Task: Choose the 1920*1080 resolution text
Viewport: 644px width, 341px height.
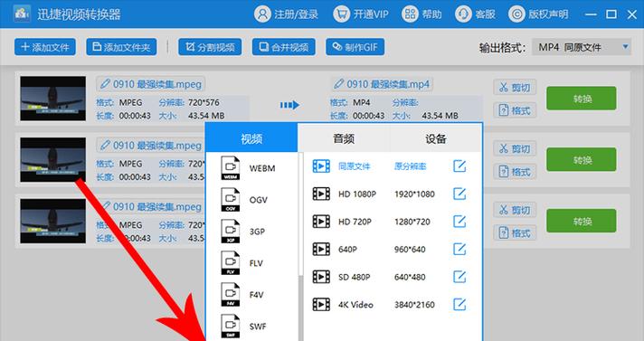Action: (x=414, y=194)
